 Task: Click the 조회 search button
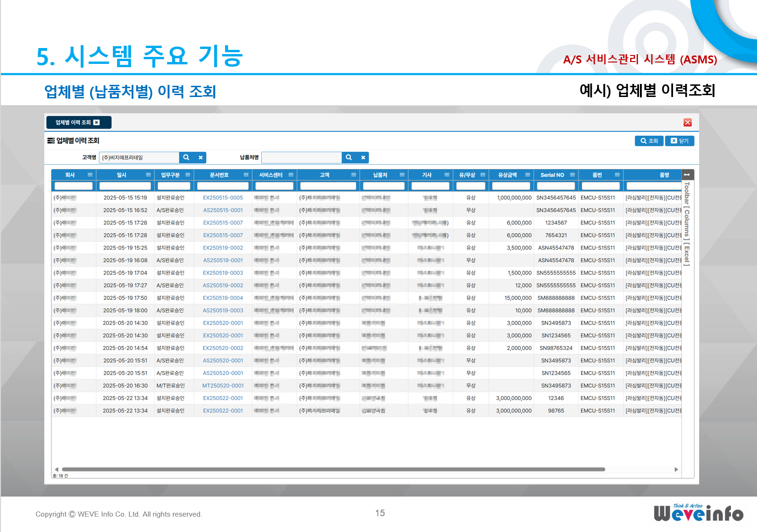click(x=649, y=141)
